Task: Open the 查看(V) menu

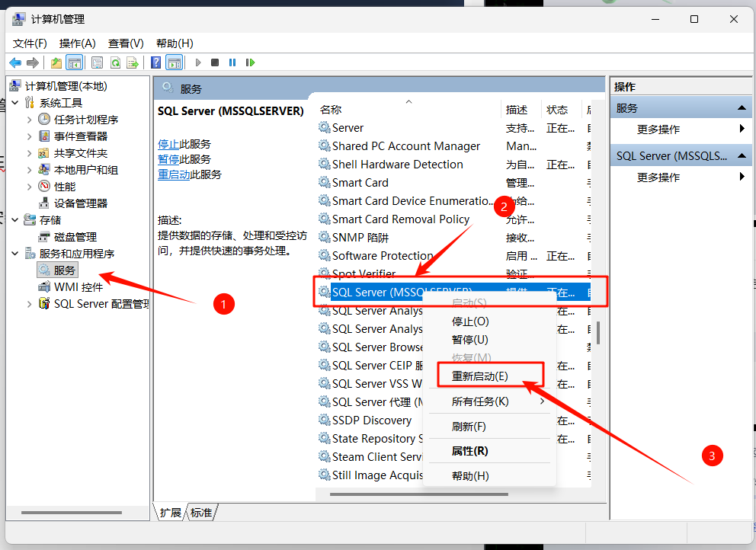Action: (125, 43)
